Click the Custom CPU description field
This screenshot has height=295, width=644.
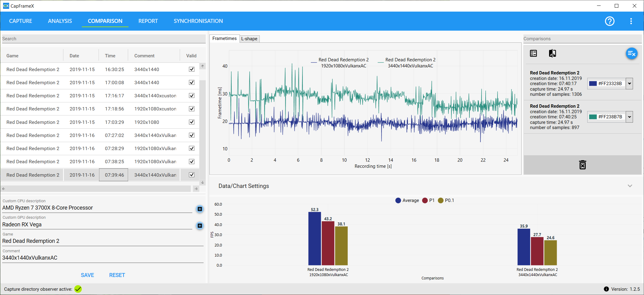coord(97,208)
